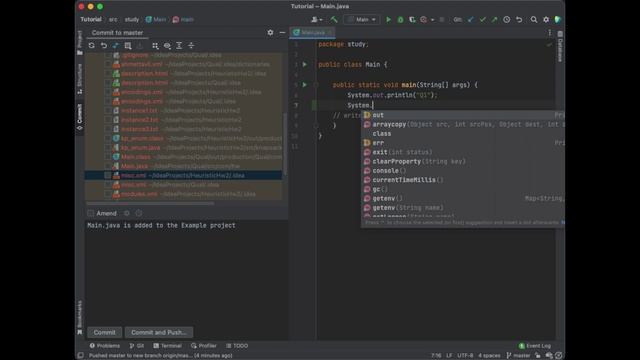This screenshot has width=640, height=360.
Task: Open UTF-8 encoding selector in status bar
Action: coord(465,356)
